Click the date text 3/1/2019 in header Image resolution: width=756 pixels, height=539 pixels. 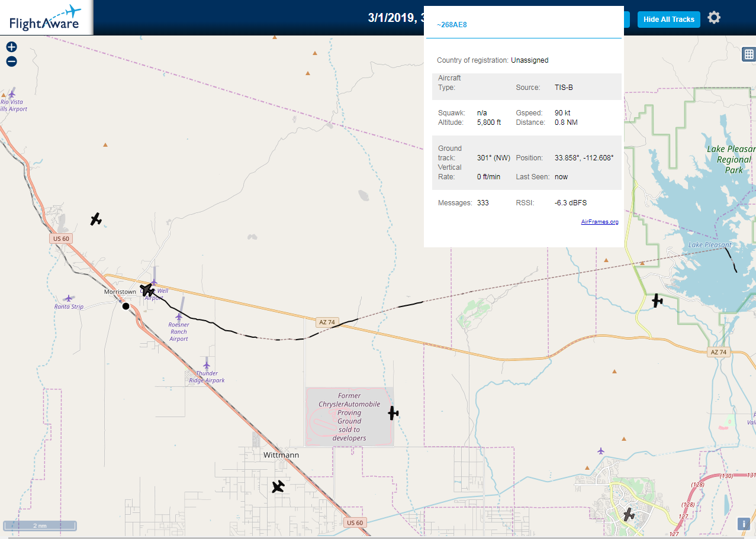click(393, 18)
